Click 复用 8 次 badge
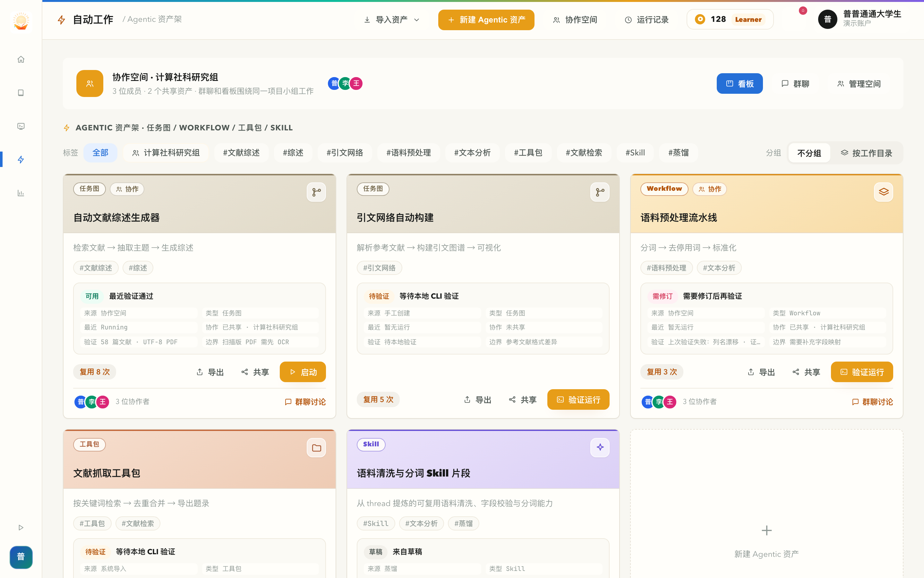 tap(95, 372)
